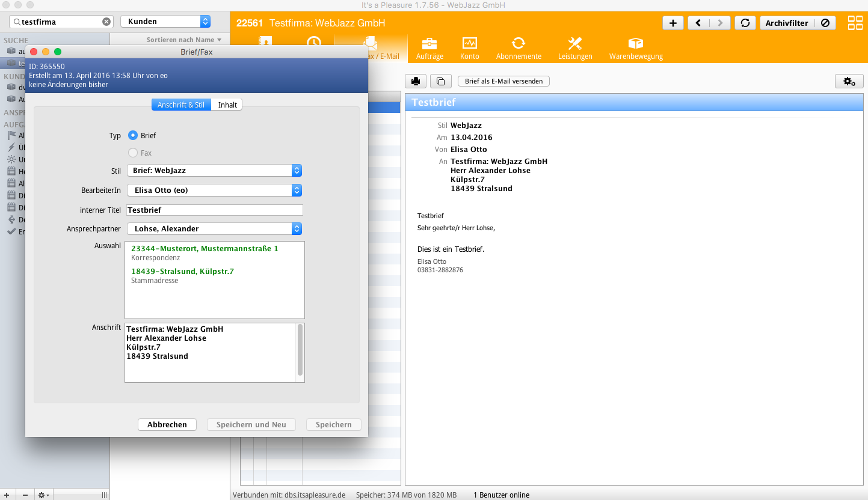Click the minus icon at bottom left
This screenshot has height=500, width=868.
point(25,495)
